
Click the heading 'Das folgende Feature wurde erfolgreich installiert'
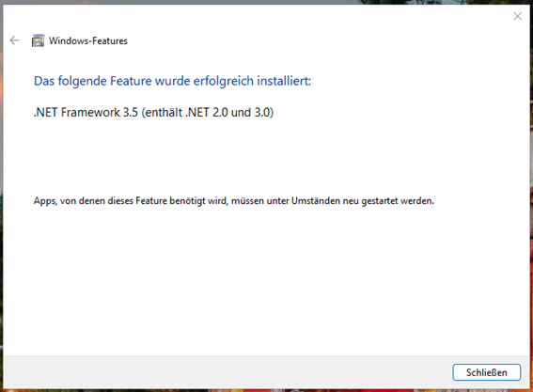[172, 81]
